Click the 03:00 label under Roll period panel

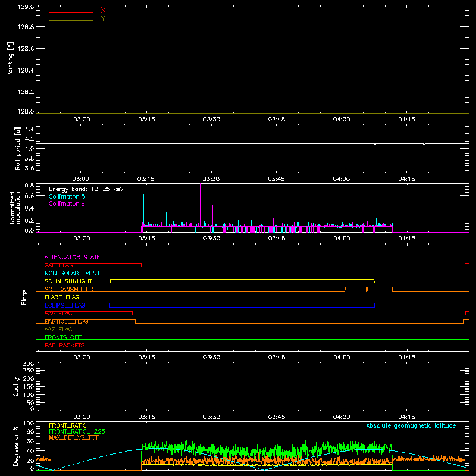tap(81, 179)
